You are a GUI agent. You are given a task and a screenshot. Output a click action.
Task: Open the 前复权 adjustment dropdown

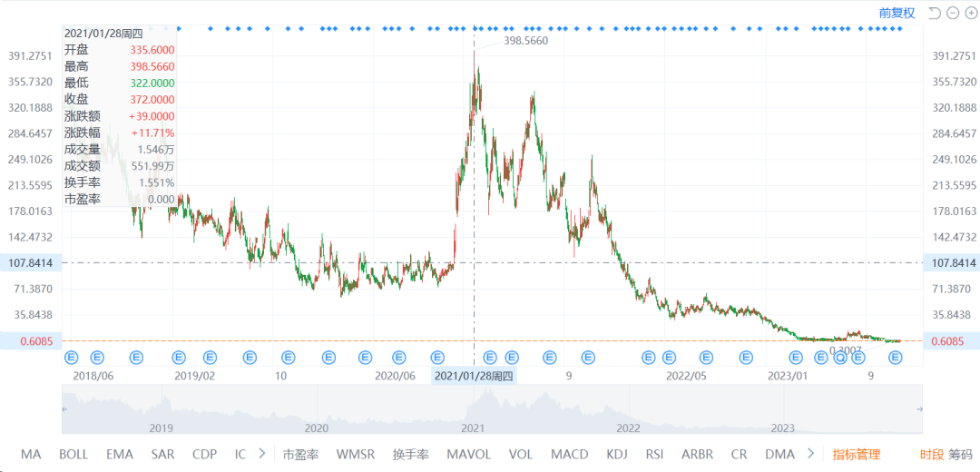coord(897,13)
